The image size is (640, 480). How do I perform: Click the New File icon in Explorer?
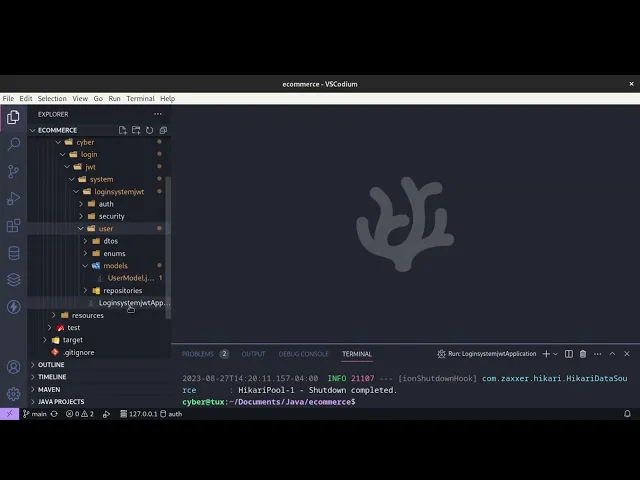(x=122, y=130)
